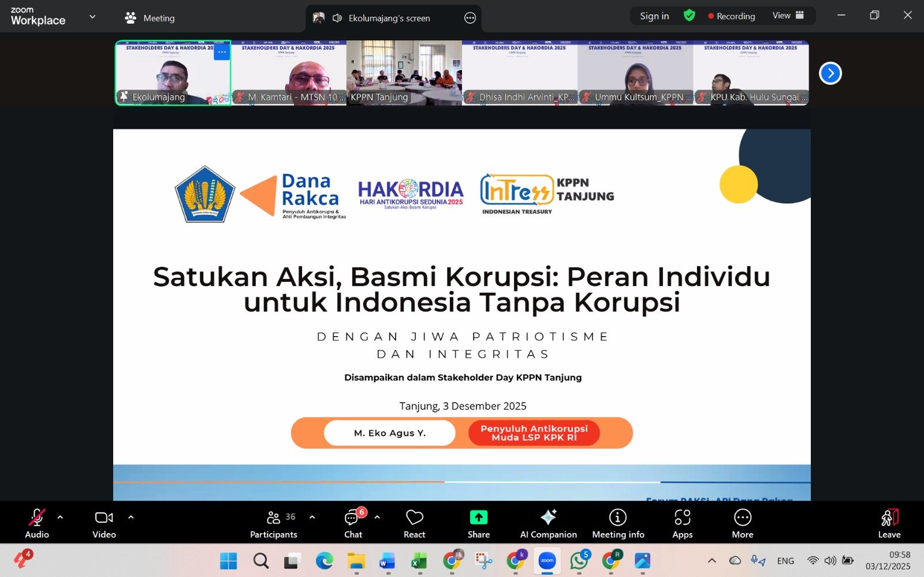Click the green Share screen icon
924x577 pixels.
click(478, 517)
